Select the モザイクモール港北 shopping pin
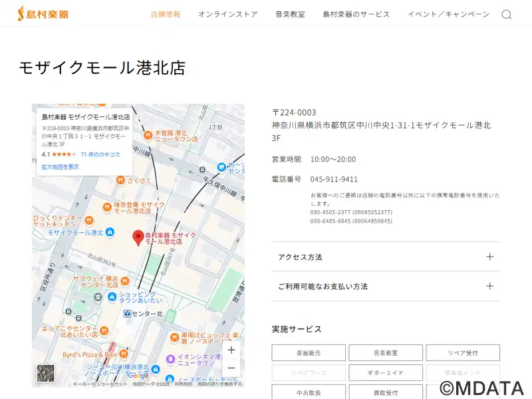Viewport: 532px width, 399px height. pyautogui.click(x=109, y=232)
